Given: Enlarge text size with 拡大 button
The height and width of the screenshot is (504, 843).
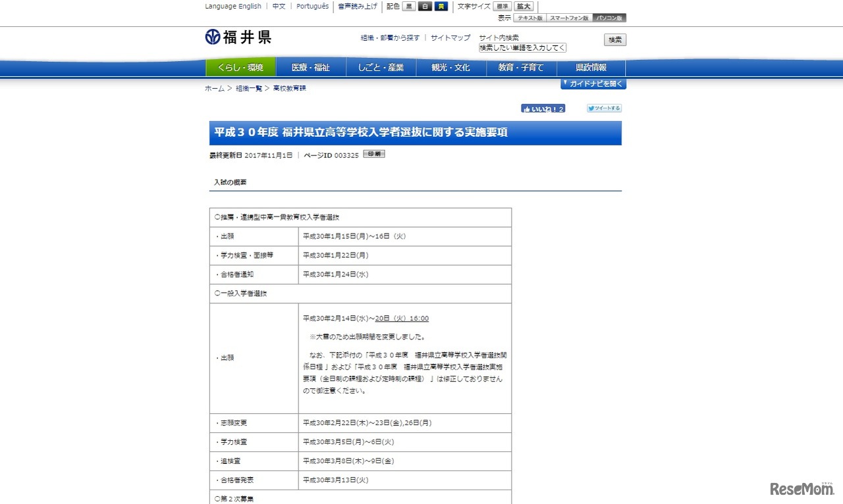Looking at the screenshot, I should [524, 6].
